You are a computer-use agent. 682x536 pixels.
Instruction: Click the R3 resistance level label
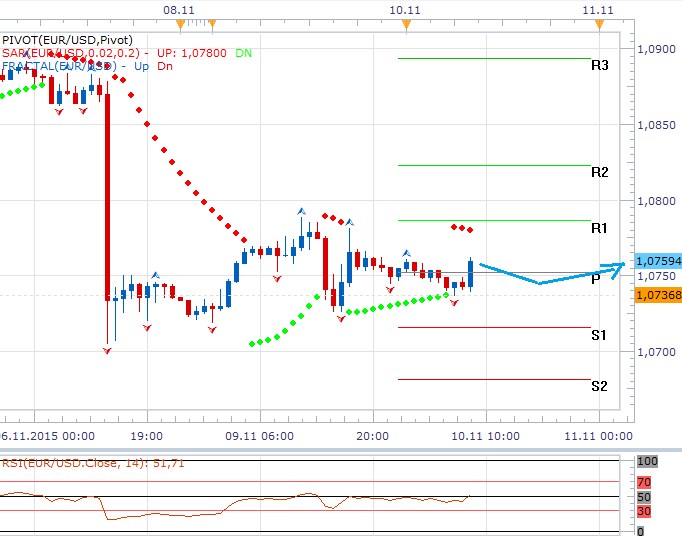tap(599, 65)
